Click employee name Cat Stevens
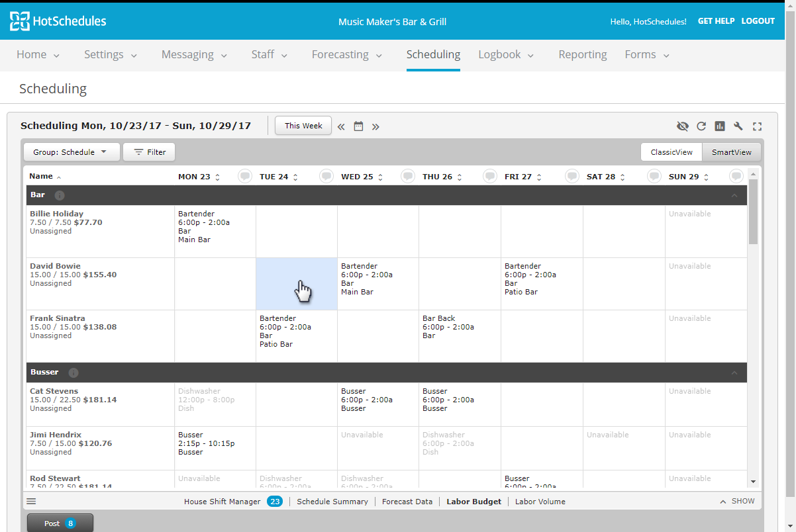The height and width of the screenshot is (532, 796). point(54,391)
